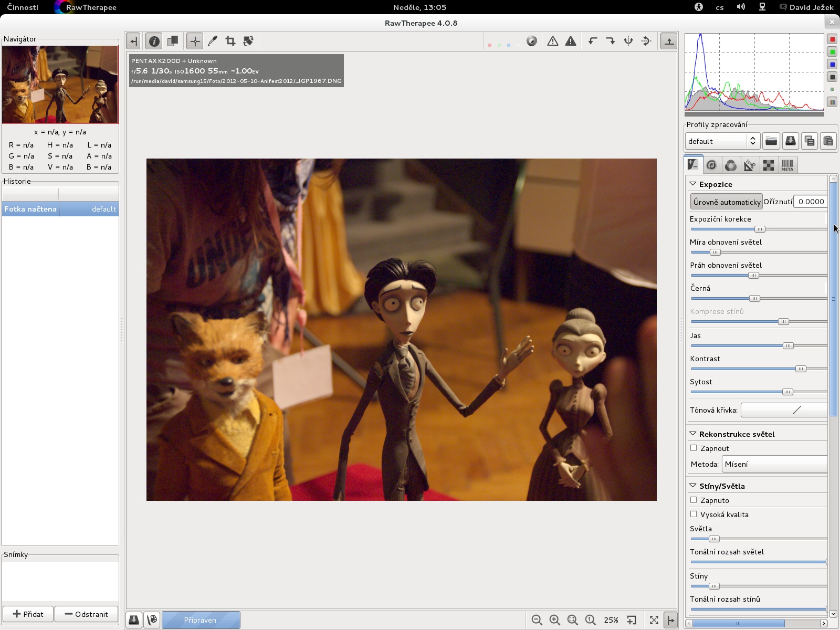Select the crop tool in the toolbar
The height and width of the screenshot is (630, 840).
[230, 41]
